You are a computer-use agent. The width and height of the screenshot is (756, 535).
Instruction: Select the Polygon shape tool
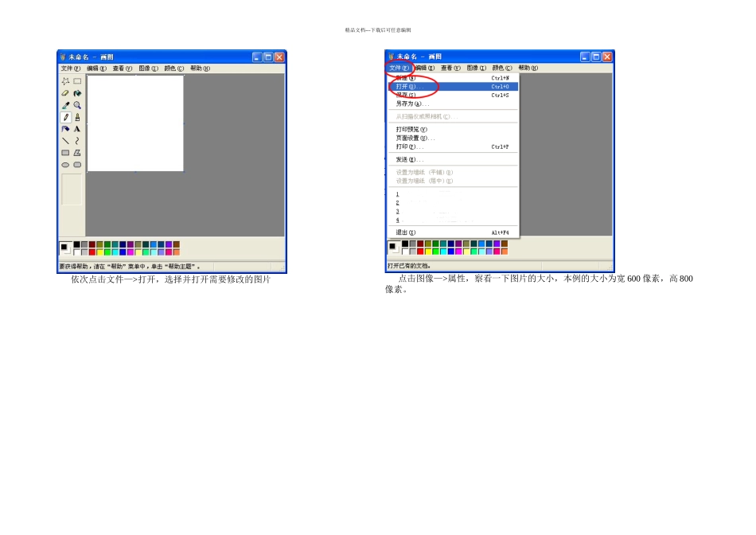pyautogui.click(x=77, y=153)
